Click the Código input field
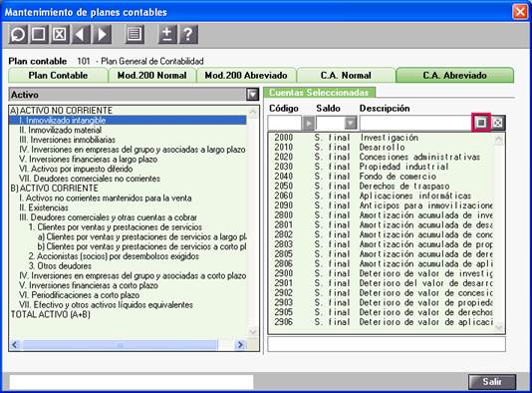This screenshot has width=532, height=393. pos(285,123)
